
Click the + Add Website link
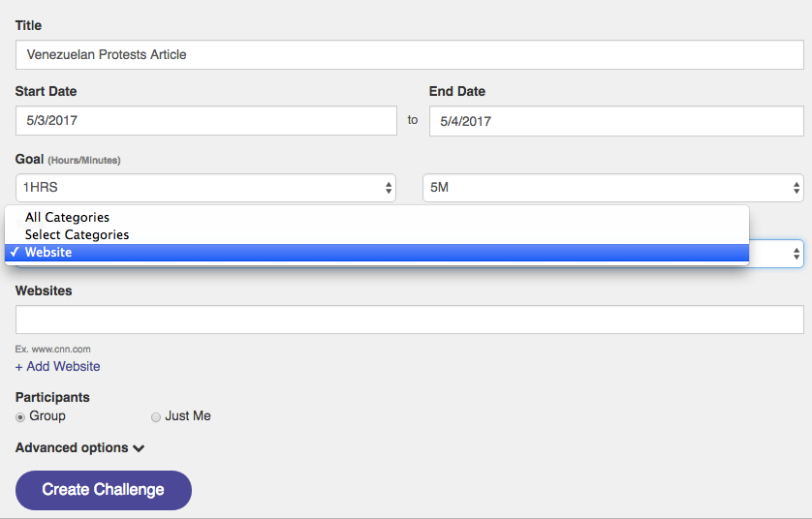coord(57,366)
